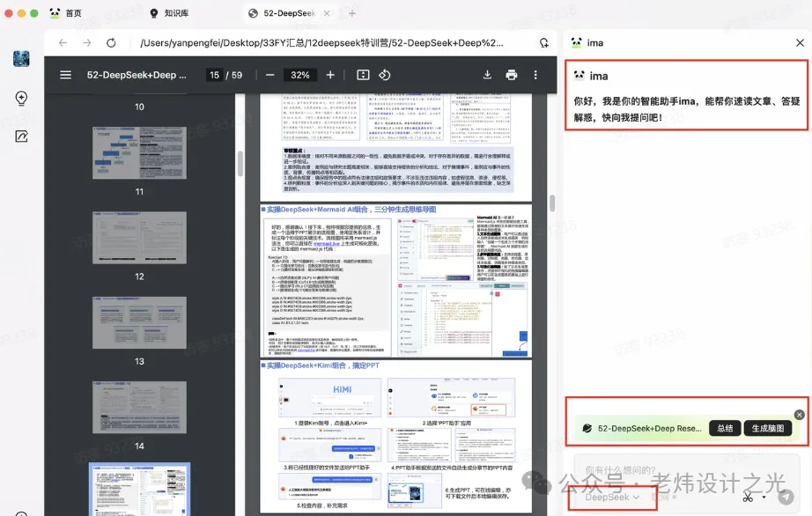
Task: Select page 12 thumbnail
Action: (139, 238)
